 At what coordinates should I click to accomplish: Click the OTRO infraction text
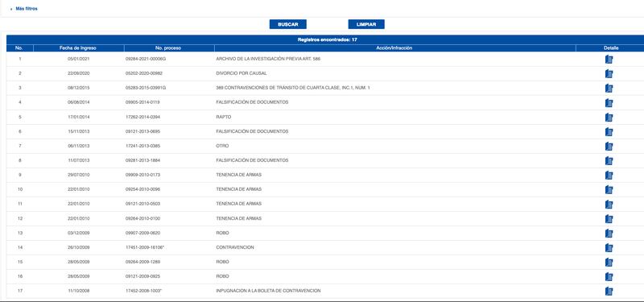coord(222,146)
